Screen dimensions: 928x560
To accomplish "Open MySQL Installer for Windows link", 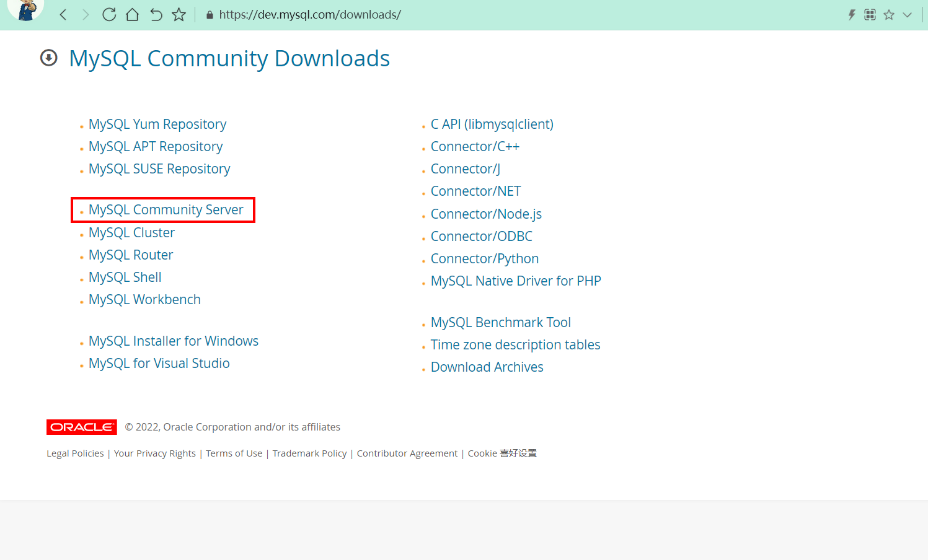I will (x=174, y=341).
